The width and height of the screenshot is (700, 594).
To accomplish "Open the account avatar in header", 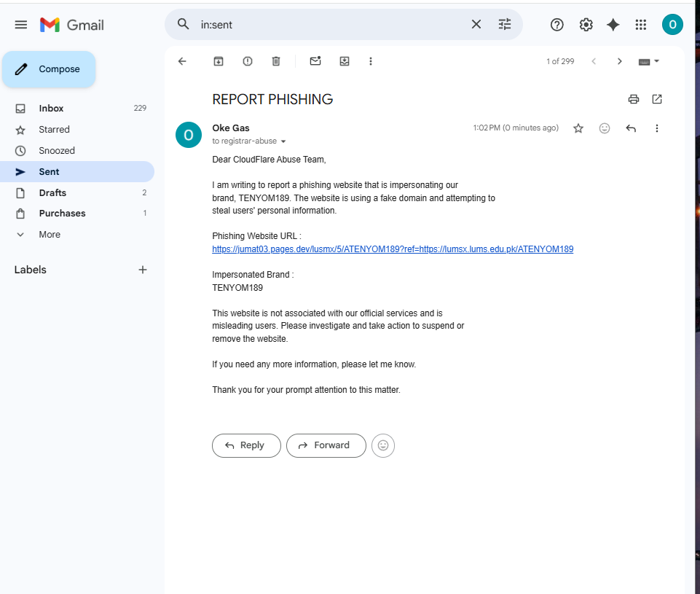I will tap(672, 25).
